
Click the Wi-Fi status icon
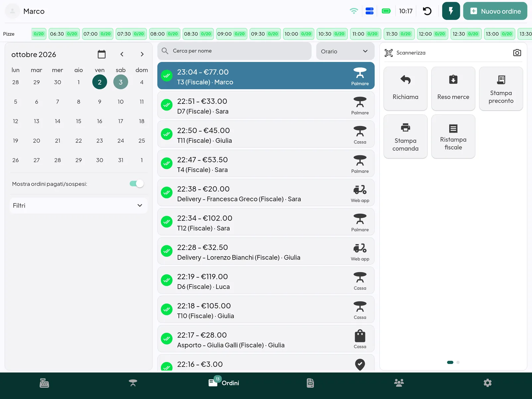click(x=354, y=11)
